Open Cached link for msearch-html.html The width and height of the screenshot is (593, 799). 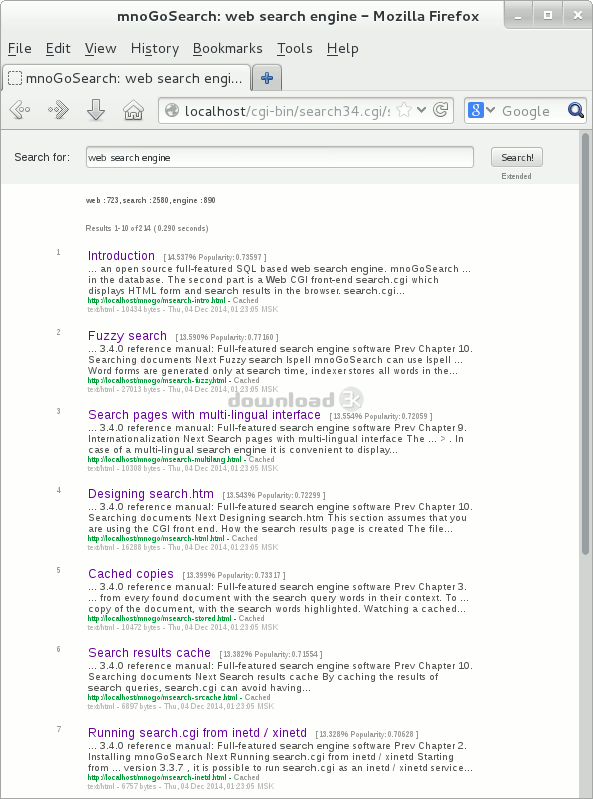tap(245, 538)
